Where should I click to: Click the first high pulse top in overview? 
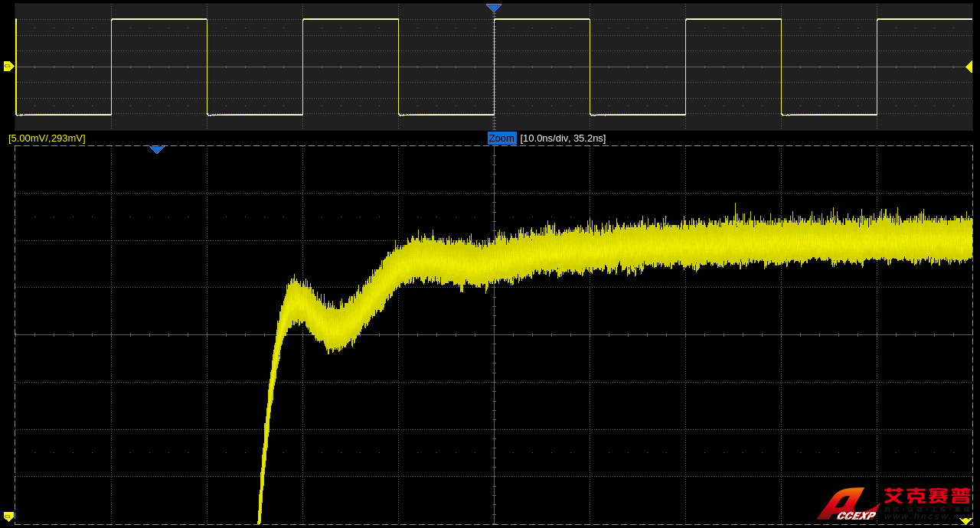158,19
